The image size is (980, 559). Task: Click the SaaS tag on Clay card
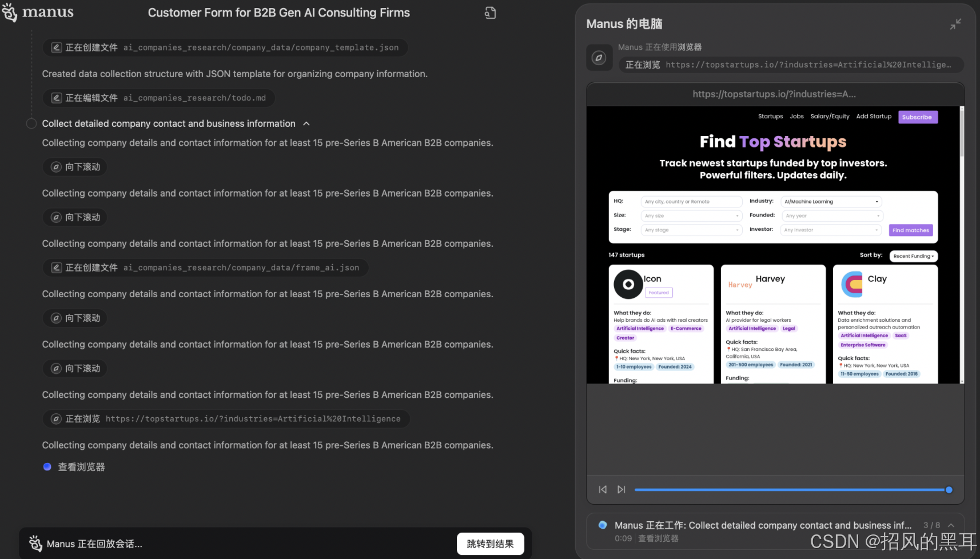tap(901, 336)
